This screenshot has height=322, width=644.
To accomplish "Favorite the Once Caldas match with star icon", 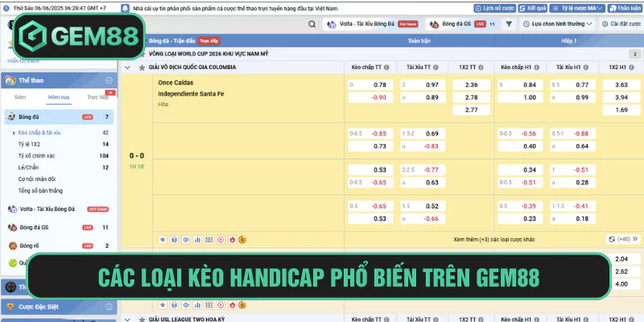I will [163, 239].
